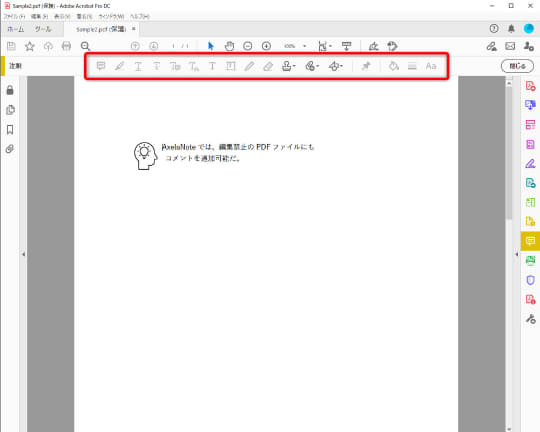Select the sticky note comment tool

click(101, 66)
